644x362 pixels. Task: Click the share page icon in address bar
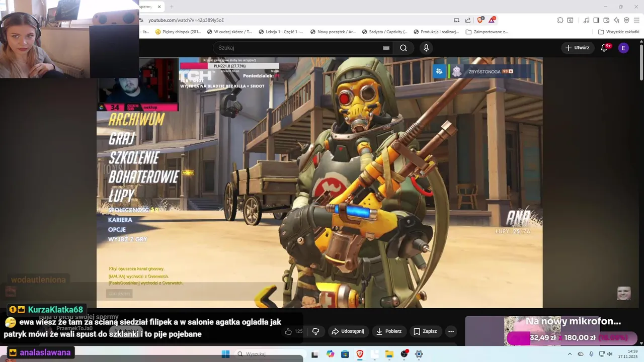point(468,20)
